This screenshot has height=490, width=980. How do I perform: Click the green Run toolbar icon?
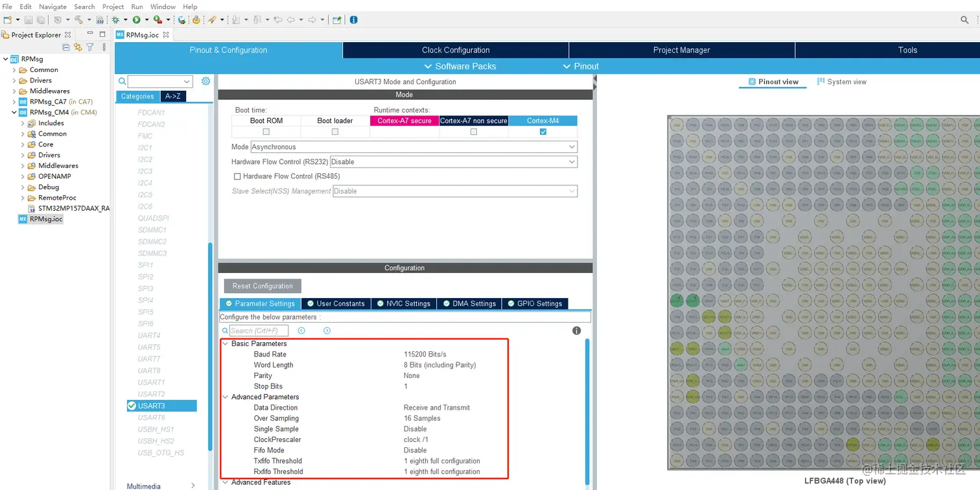137,20
